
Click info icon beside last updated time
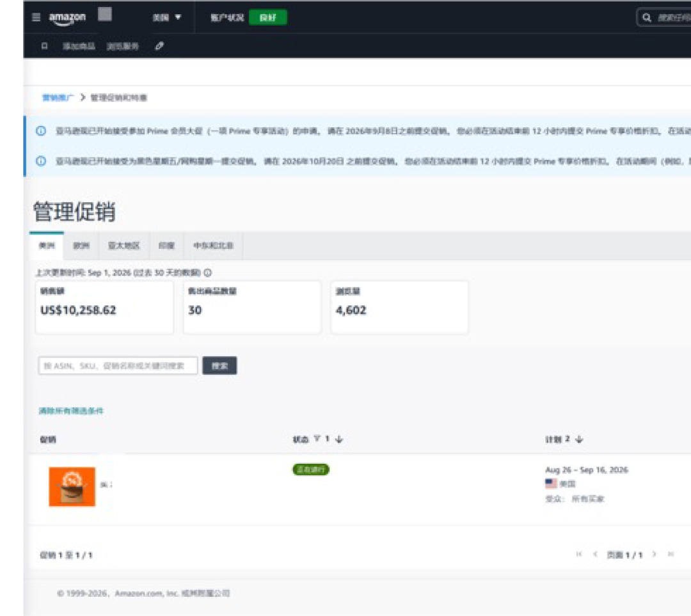207,272
